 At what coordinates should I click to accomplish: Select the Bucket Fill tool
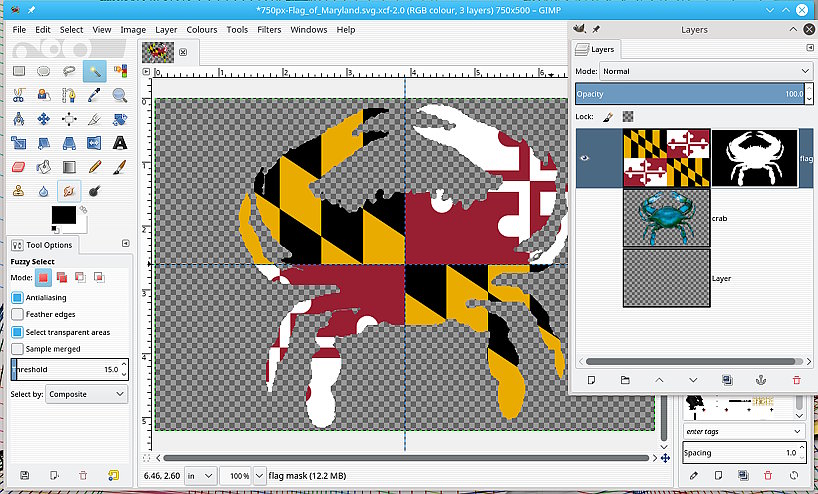click(x=44, y=167)
